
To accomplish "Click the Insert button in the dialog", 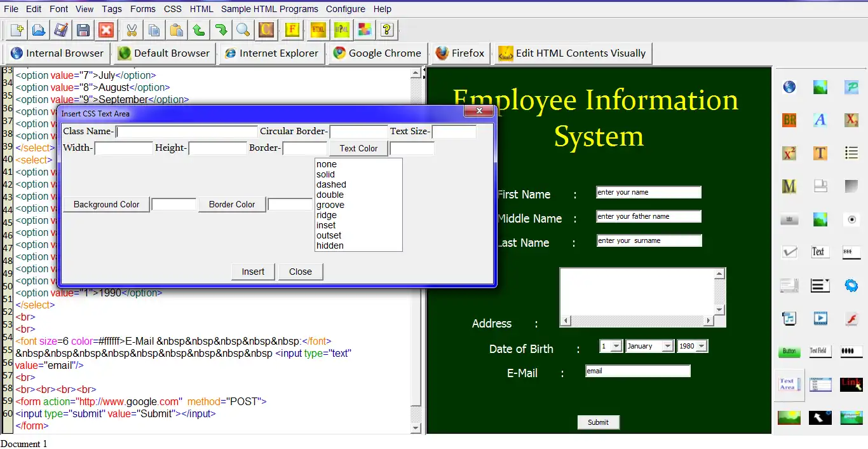I will point(253,272).
